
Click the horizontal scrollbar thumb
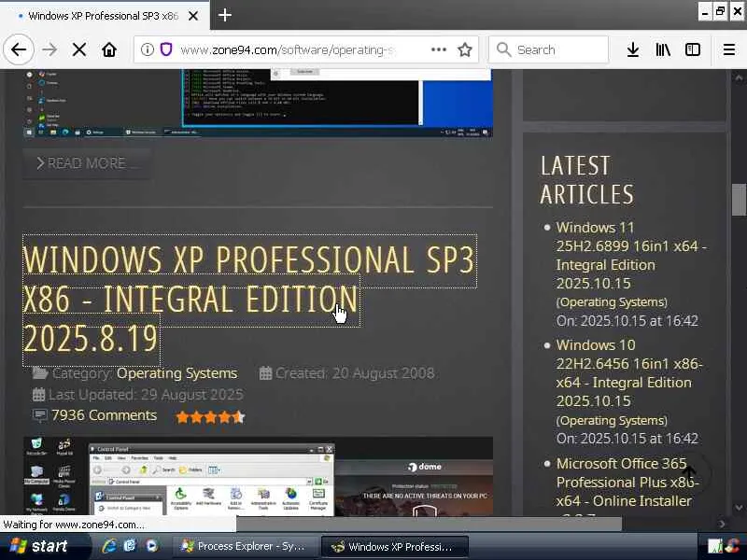(x=429, y=524)
